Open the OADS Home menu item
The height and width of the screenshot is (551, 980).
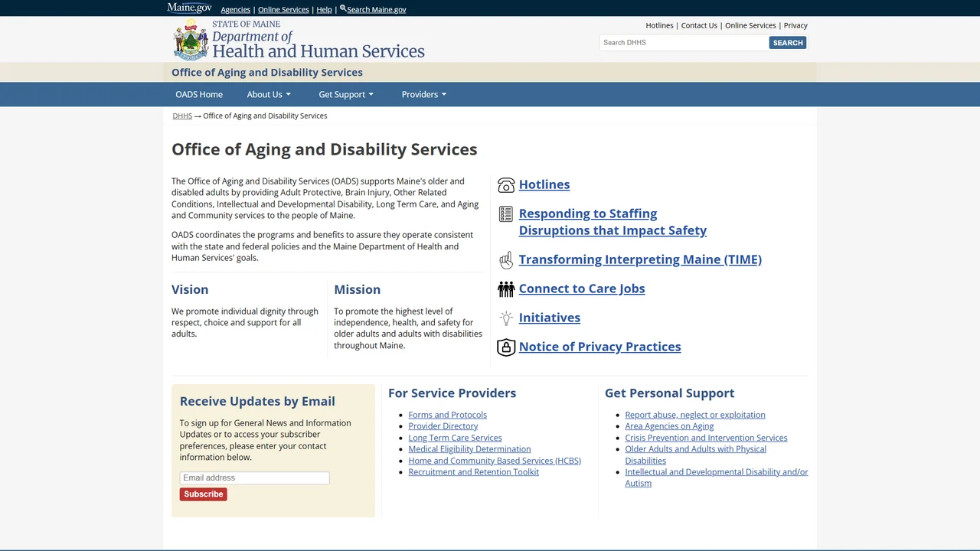199,94
